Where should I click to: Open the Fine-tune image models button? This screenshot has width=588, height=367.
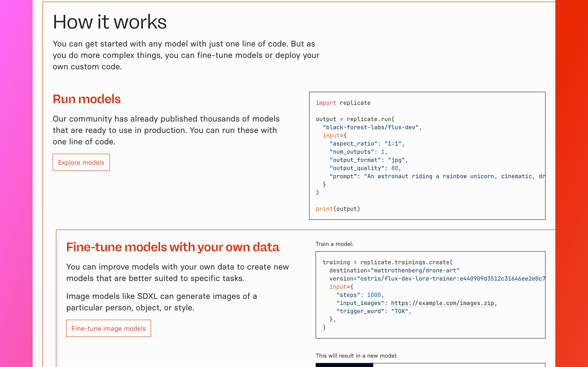click(109, 328)
